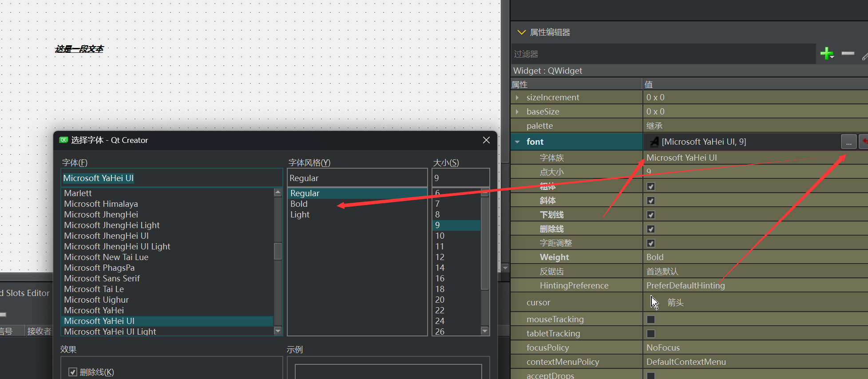Expand the baseSize property
The height and width of the screenshot is (379, 868).
pos(517,111)
